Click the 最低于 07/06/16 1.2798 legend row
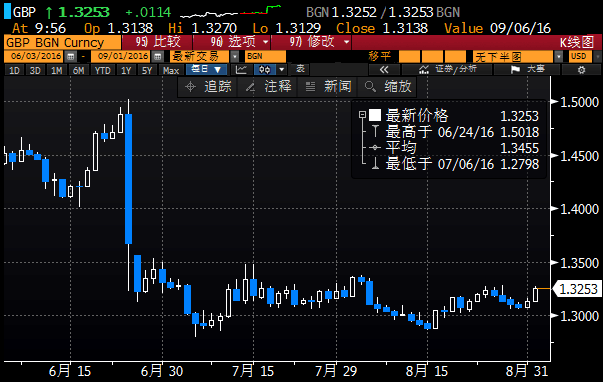This screenshot has width=603, height=382. coord(455,164)
